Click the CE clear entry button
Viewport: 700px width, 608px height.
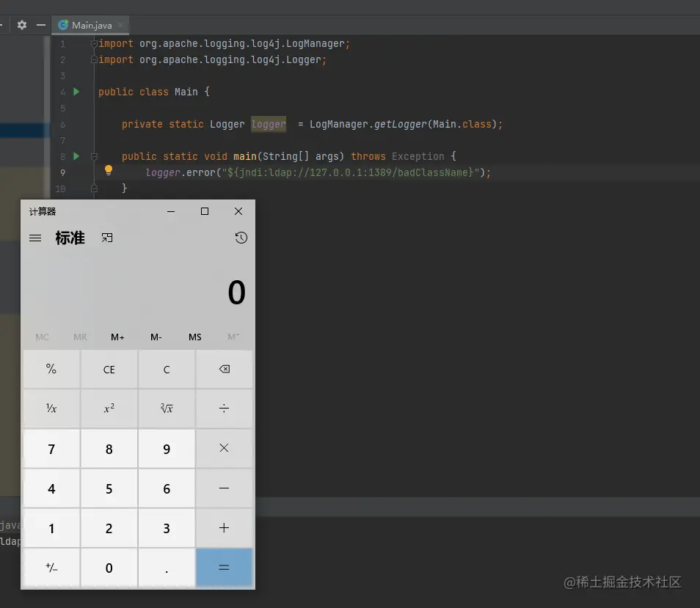tap(109, 370)
